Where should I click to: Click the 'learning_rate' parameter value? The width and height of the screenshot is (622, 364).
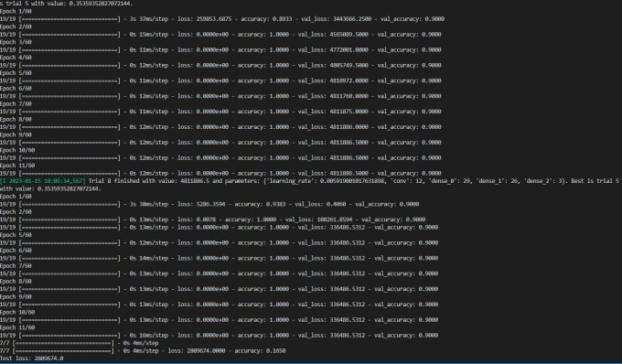tap(350, 181)
